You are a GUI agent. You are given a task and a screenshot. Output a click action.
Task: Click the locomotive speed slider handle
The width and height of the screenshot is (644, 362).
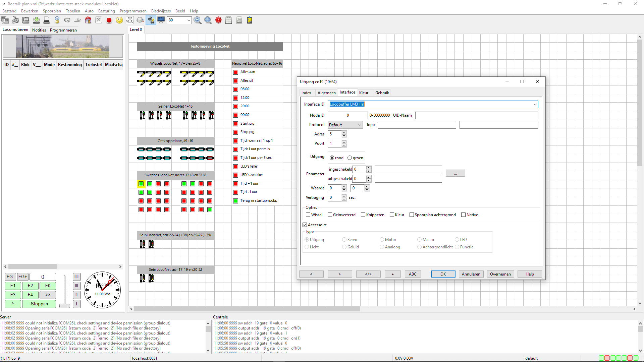pyautogui.click(x=65, y=305)
